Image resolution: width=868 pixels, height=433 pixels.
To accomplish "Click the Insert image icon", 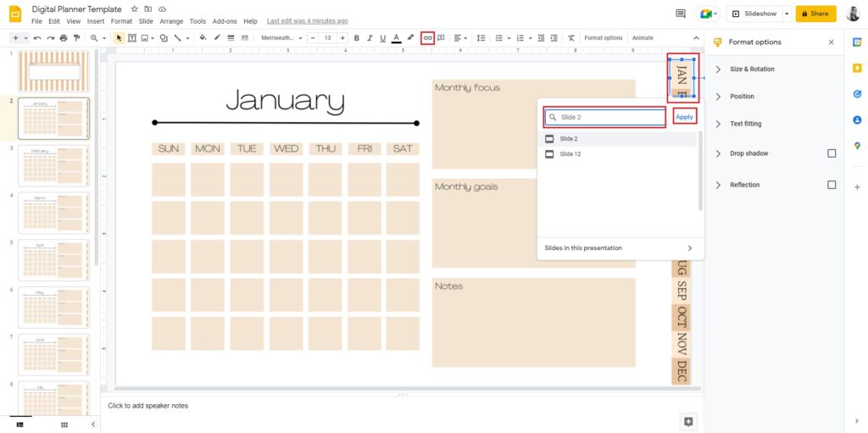I will point(144,38).
